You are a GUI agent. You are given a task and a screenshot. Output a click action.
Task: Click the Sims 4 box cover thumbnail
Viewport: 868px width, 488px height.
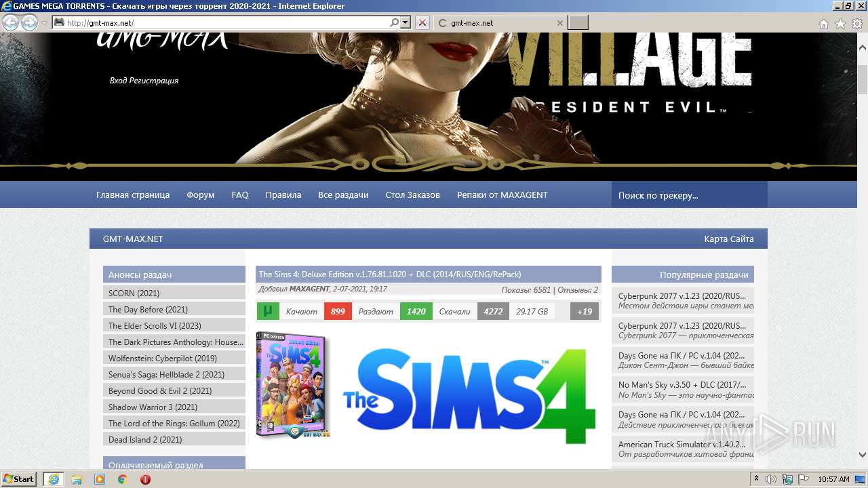tap(293, 385)
